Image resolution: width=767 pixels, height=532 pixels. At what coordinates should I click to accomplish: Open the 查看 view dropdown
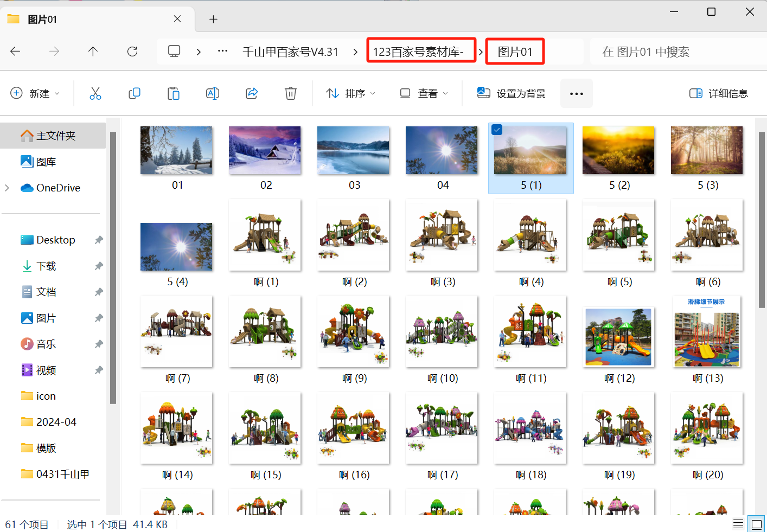(424, 93)
